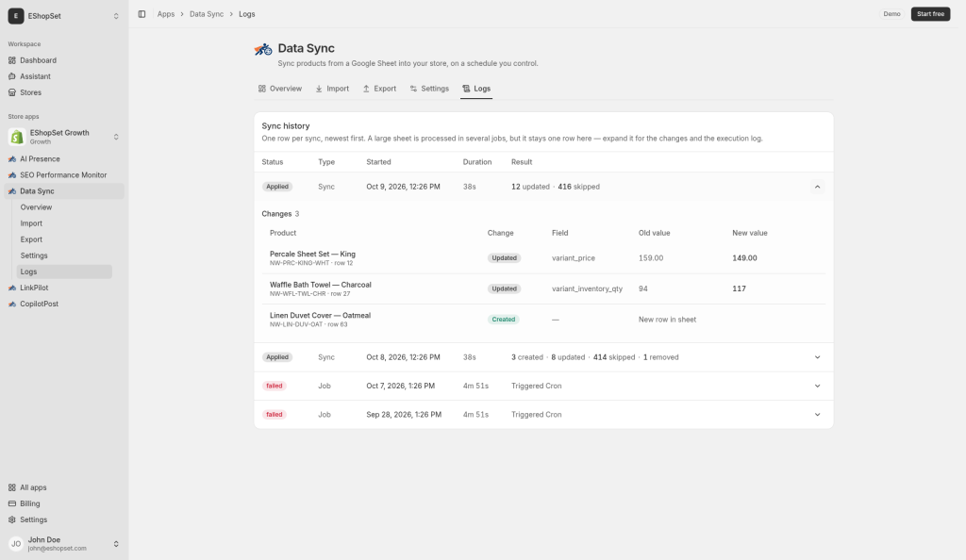Click the Start free button

tap(930, 14)
